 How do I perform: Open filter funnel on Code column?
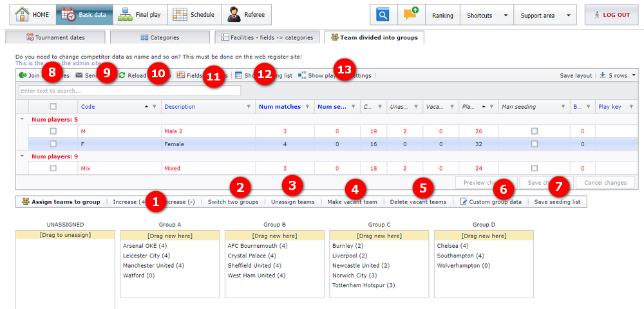tap(155, 107)
